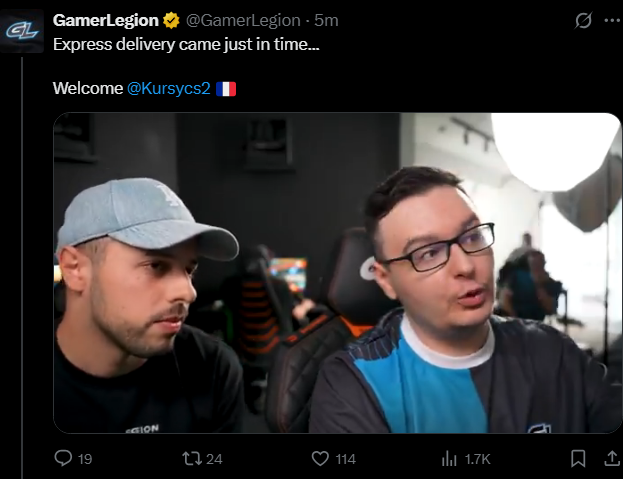Screen dimensions: 623x479
Task: Click the gold verified badge
Action: (171, 21)
